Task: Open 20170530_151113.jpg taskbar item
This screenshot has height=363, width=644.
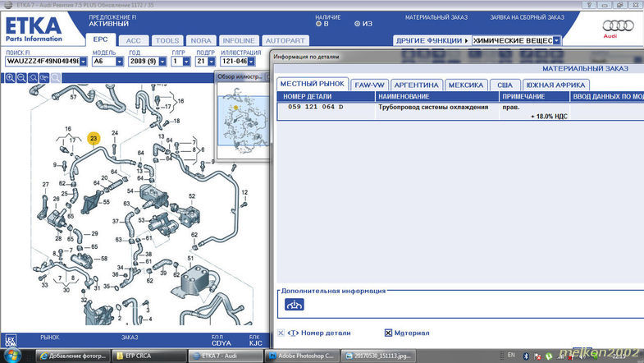Action: [378, 356]
